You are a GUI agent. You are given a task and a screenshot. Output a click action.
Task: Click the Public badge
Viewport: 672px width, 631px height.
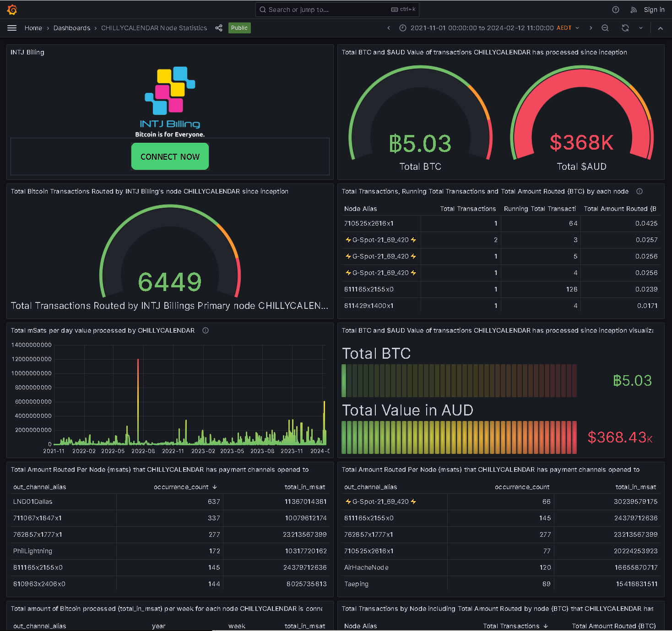(x=239, y=28)
